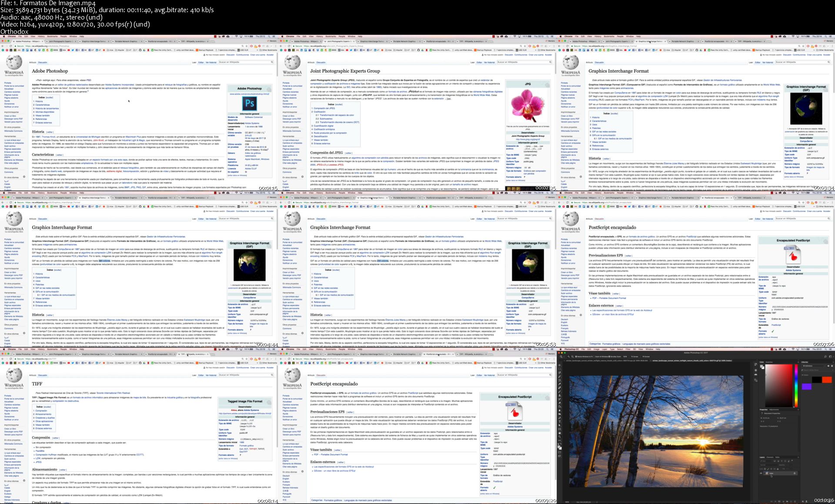Select the Horizontal Type tool in Photoshop
This screenshot has width=835, height=504.
[x=559, y=422]
